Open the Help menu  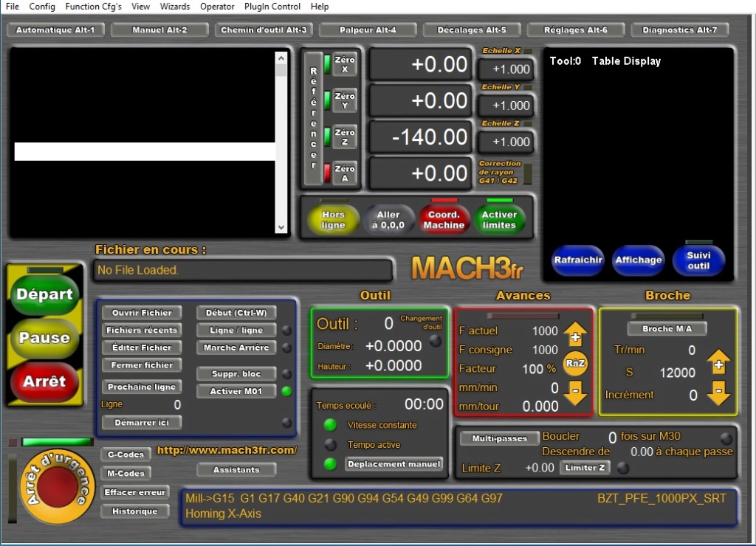(319, 6)
